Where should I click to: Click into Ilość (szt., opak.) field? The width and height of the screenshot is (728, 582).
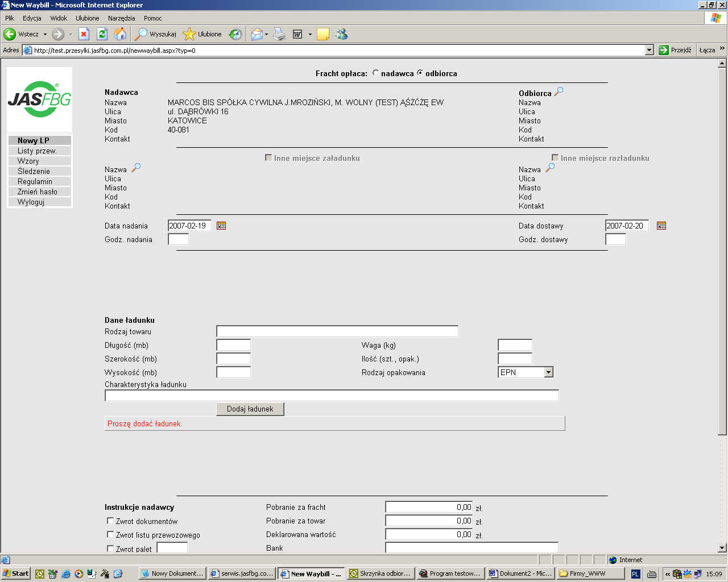pyautogui.click(x=515, y=359)
